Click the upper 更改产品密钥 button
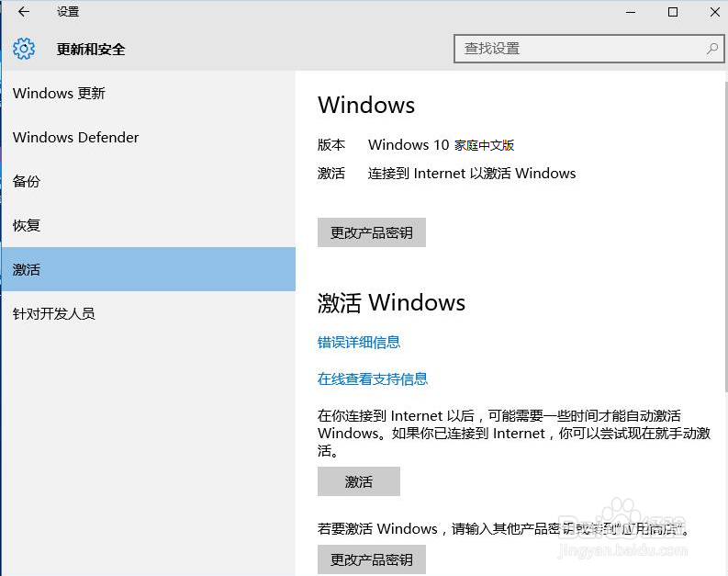The width and height of the screenshot is (728, 576). [x=372, y=232]
